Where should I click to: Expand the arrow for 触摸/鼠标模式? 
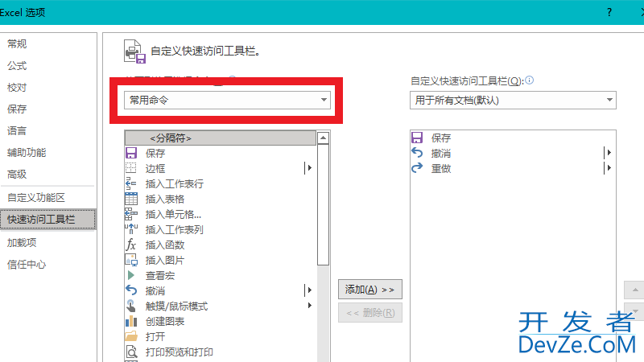click(x=310, y=306)
